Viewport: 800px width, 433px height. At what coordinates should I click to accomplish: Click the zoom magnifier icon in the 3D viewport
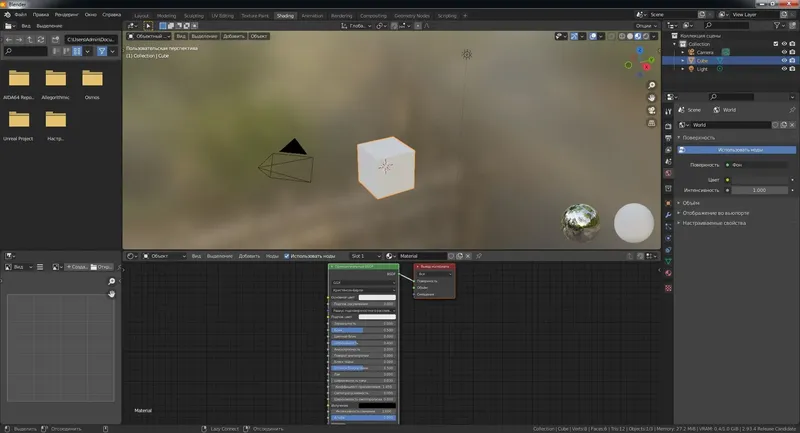tap(651, 85)
